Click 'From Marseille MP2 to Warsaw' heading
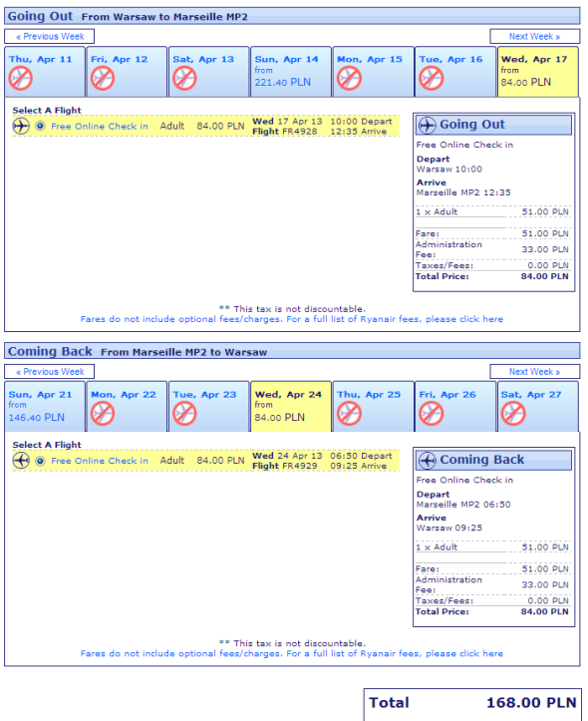The image size is (588, 721). [x=183, y=352]
